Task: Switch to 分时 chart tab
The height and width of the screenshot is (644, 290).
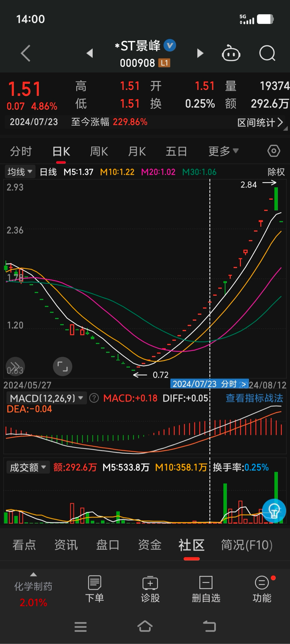Action: click(x=21, y=151)
